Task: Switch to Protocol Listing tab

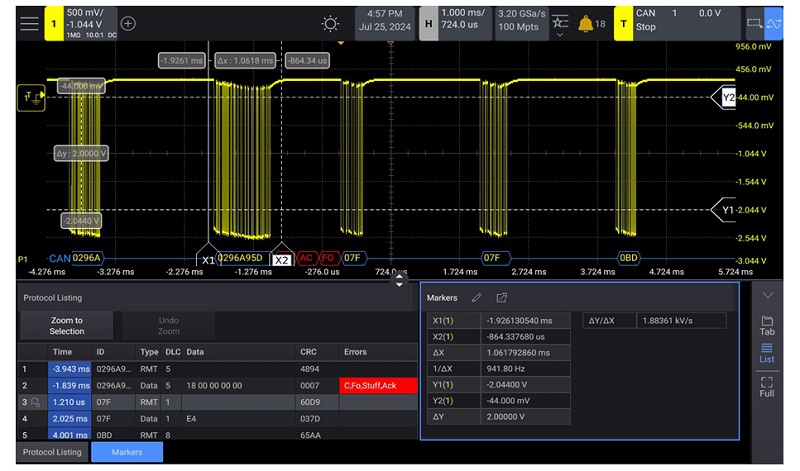Action: click(x=52, y=452)
